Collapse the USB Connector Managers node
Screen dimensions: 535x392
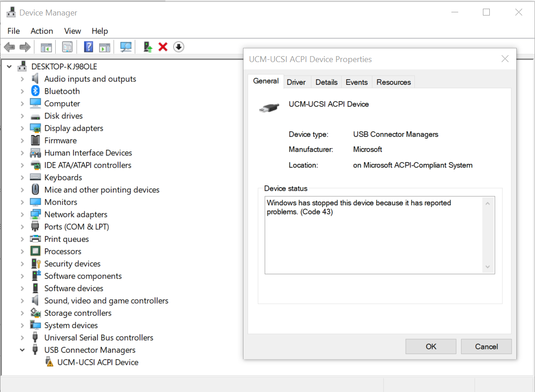click(22, 350)
